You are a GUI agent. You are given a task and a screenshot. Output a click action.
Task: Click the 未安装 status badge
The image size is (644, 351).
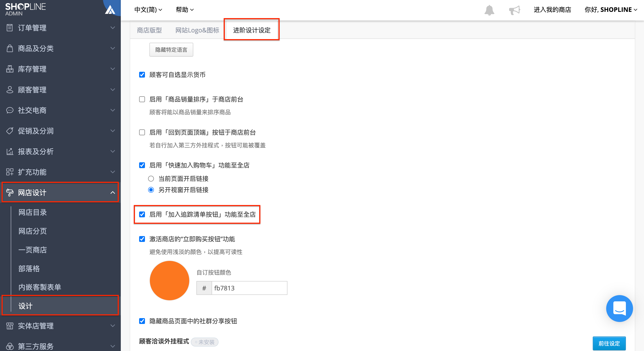click(x=205, y=342)
